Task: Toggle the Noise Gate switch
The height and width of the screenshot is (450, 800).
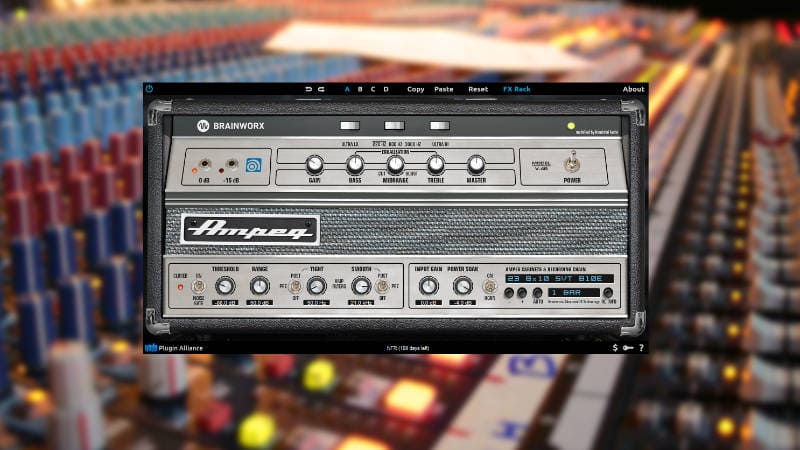Action: 199,287
